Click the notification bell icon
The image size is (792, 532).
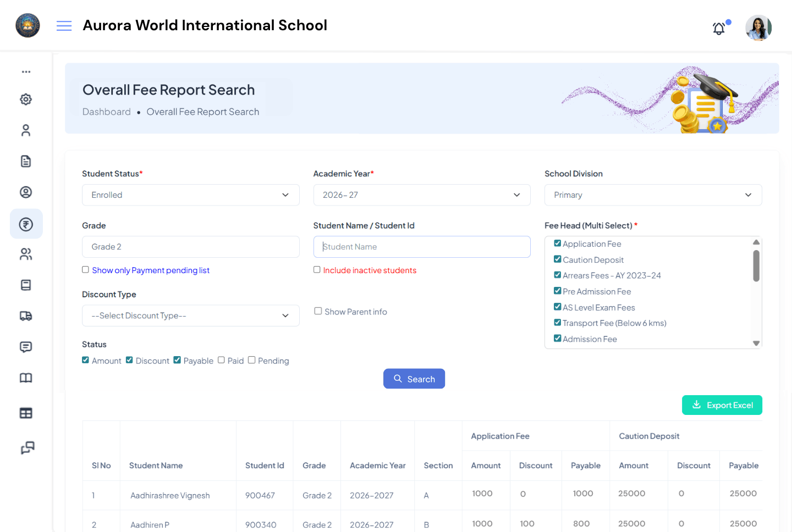point(719,28)
